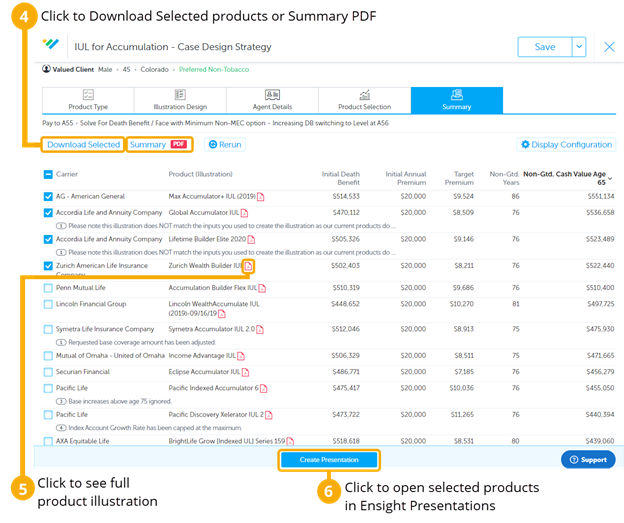624x523 pixels.
Task: Open the Save button dropdown arrow
Action: point(579,47)
